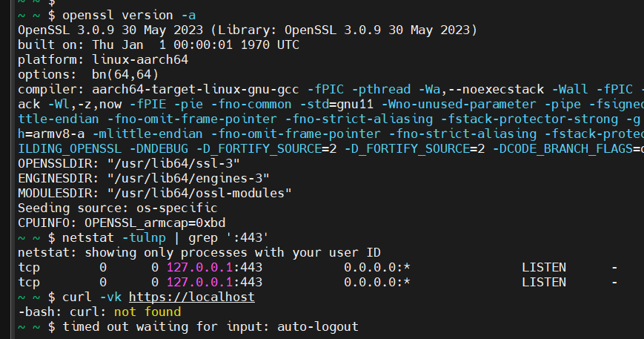Image resolution: width=644 pixels, height=339 pixels.
Task: Click the OpenSSL 3.0.9 version output line
Action: [248, 30]
